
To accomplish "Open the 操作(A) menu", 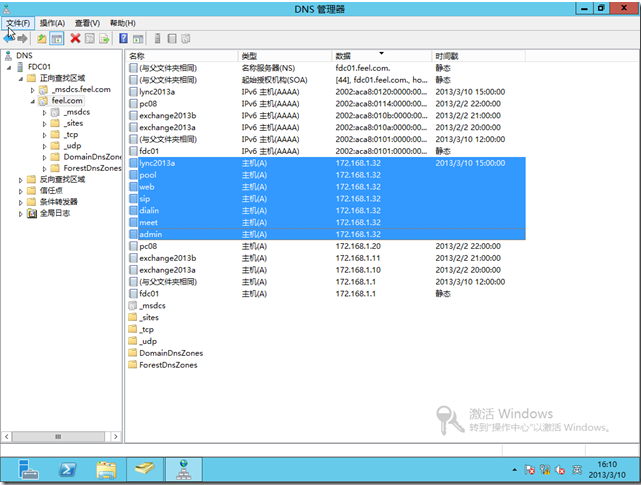I will [x=52, y=23].
